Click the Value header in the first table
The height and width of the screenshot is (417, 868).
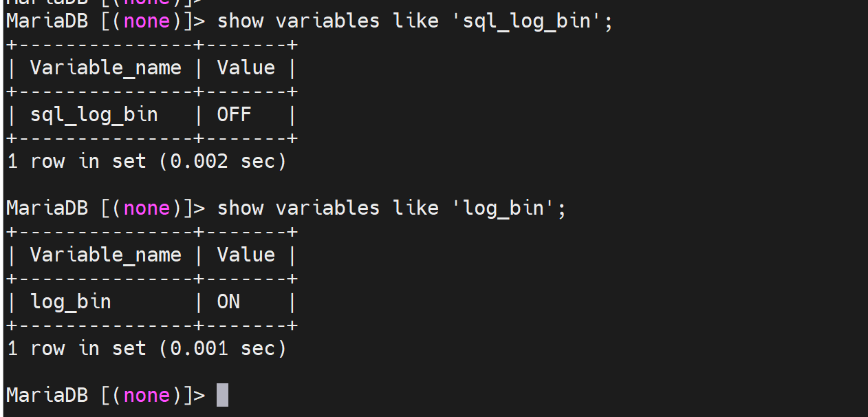point(246,67)
